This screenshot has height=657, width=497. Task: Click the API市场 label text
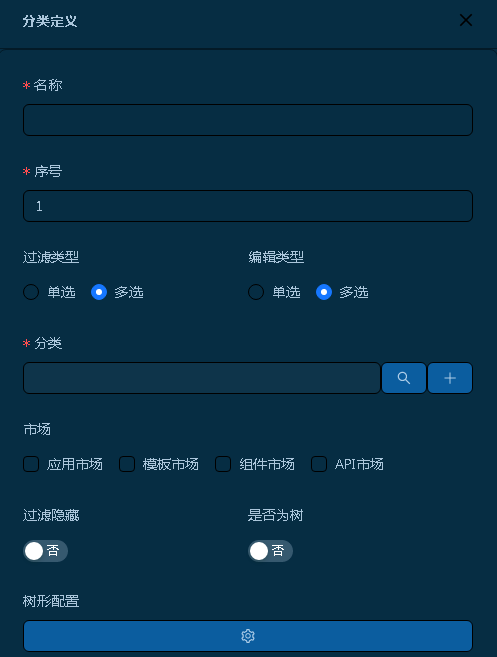pyautogui.click(x=359, y=464)
